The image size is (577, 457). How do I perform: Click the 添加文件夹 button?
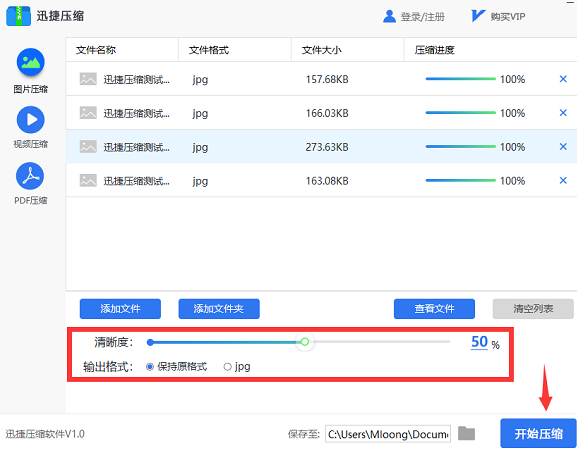pyautogui.click(x=219, y=309)
